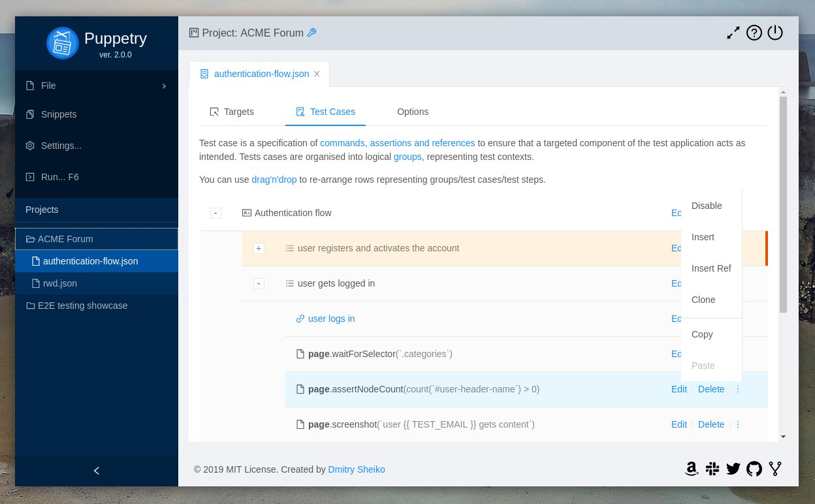Select the page.screenshot step row
This screenshot has width=815, height=504.
point(526,424)
